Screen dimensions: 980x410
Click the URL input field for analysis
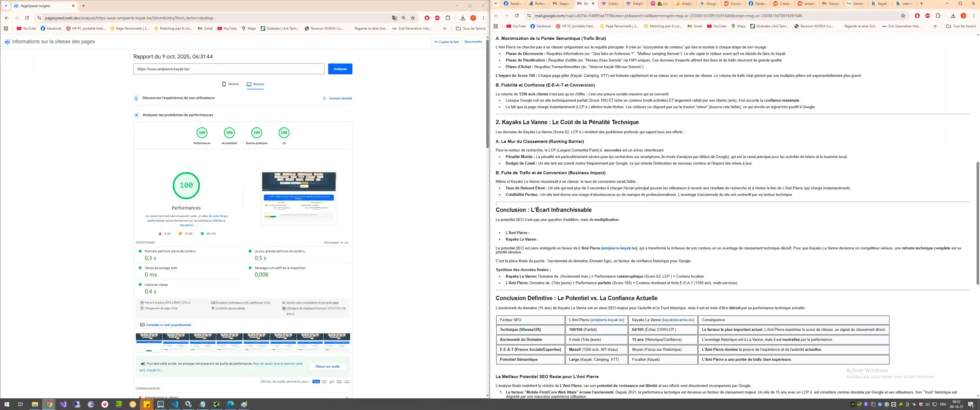(x=229, y=69)
